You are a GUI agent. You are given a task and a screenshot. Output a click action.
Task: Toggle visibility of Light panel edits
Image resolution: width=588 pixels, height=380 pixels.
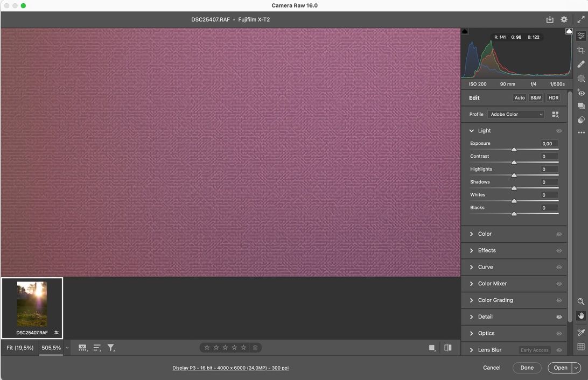(559, 131)
